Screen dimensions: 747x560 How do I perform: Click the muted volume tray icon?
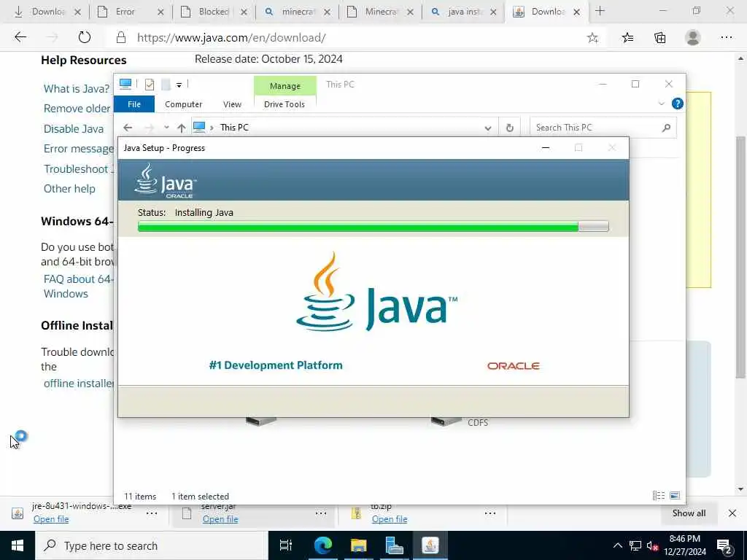[x=651, y=545]
